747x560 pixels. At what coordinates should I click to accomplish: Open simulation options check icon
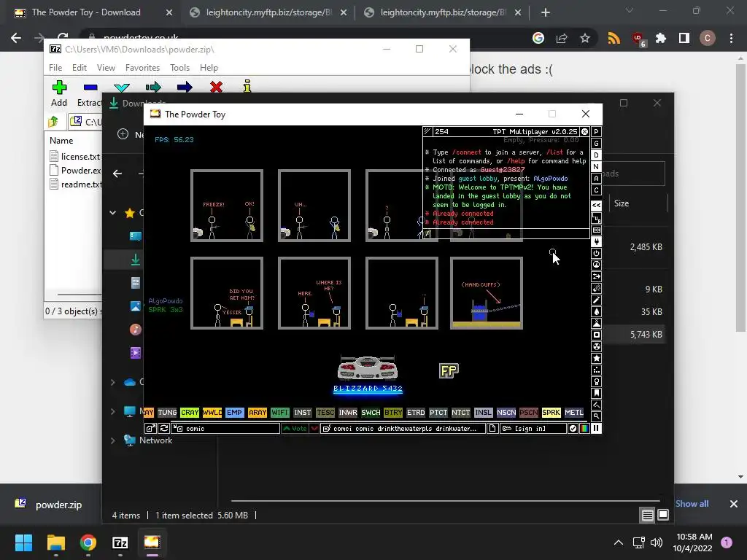click(573, 429)
